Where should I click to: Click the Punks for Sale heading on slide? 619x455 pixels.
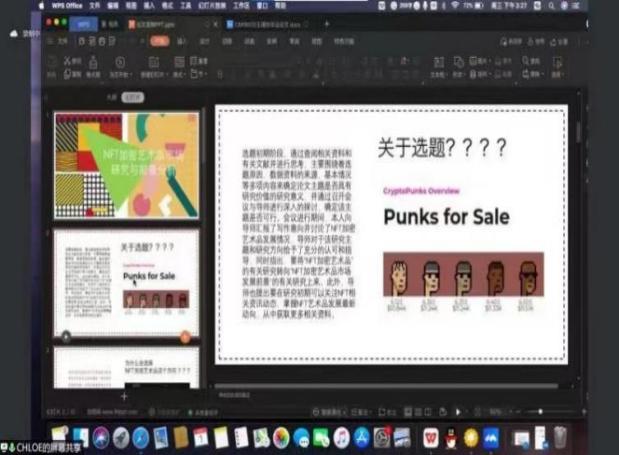[446, 217]
